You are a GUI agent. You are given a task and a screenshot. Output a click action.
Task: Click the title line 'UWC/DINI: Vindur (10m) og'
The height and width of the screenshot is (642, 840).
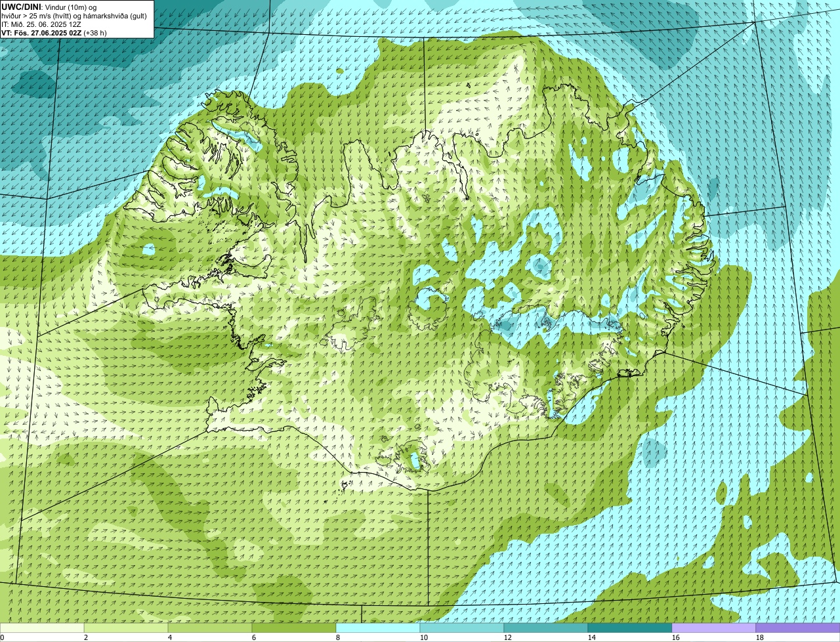[x=49, y=6]
